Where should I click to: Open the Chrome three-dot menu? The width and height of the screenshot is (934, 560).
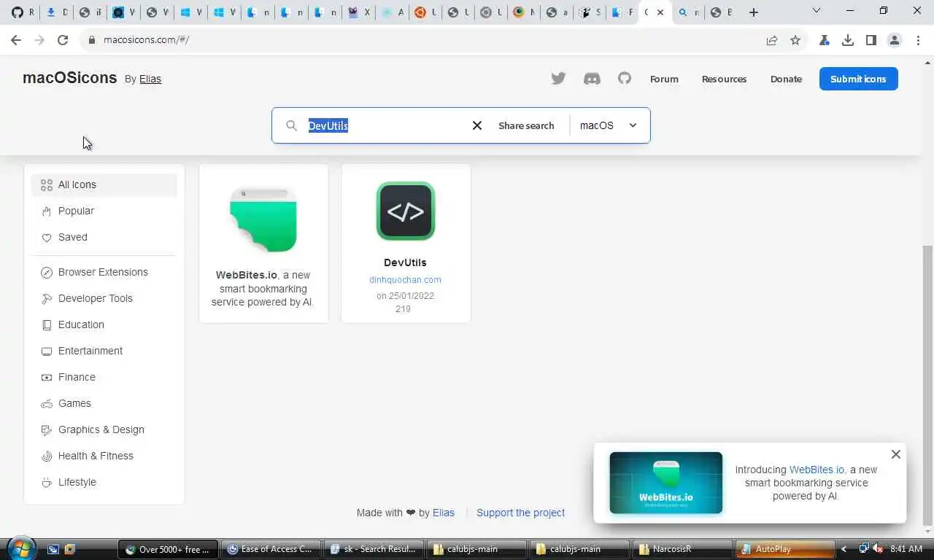coord(918,40)
